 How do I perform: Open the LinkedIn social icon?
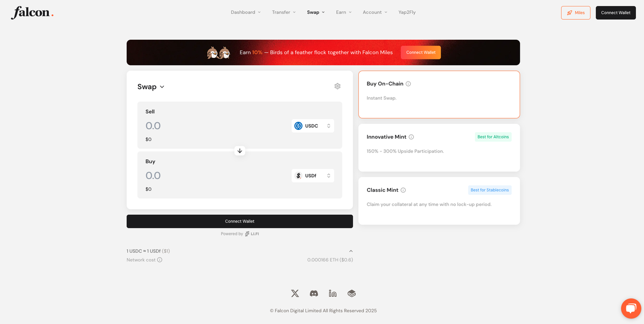point(333,293)
